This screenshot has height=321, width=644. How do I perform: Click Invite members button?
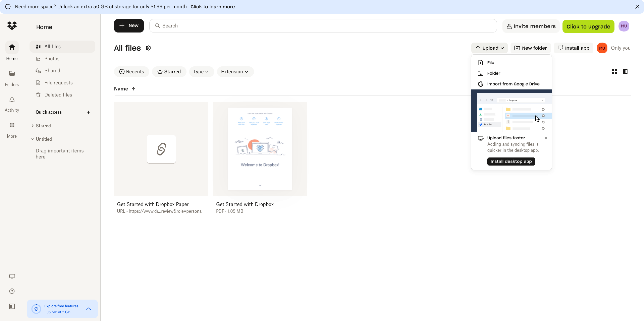(531, 26)
